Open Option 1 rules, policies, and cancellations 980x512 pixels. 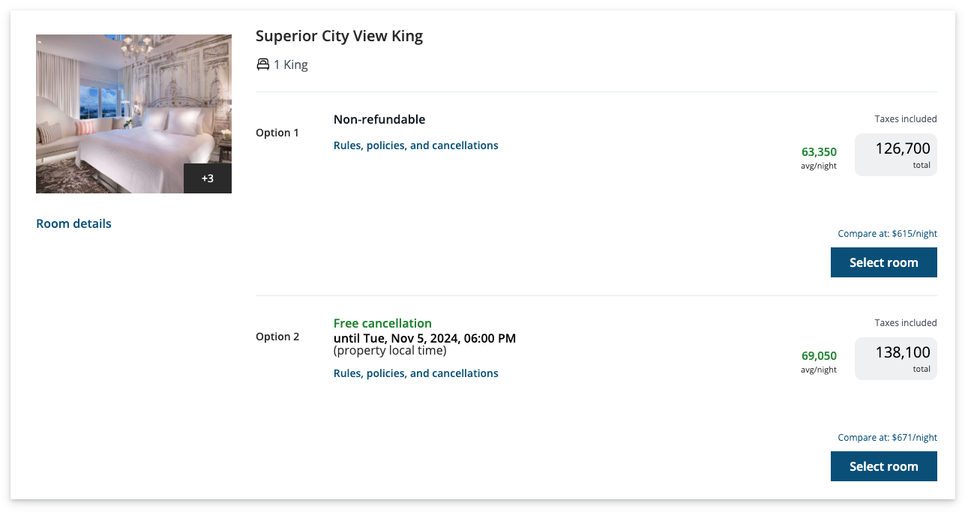click(x=415, y=145)
